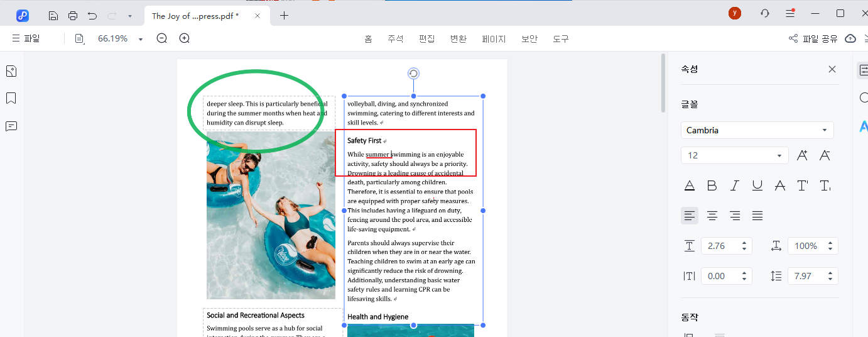Expand the 66.19% zoom level dropdown

[x=141, y=39]
